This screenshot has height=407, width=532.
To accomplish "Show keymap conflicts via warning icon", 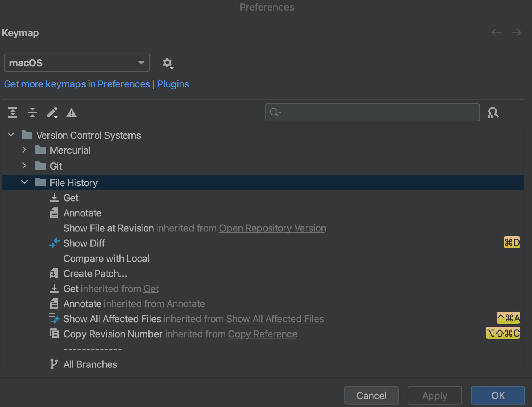I will pyautogui.click(x=71, y=112).
